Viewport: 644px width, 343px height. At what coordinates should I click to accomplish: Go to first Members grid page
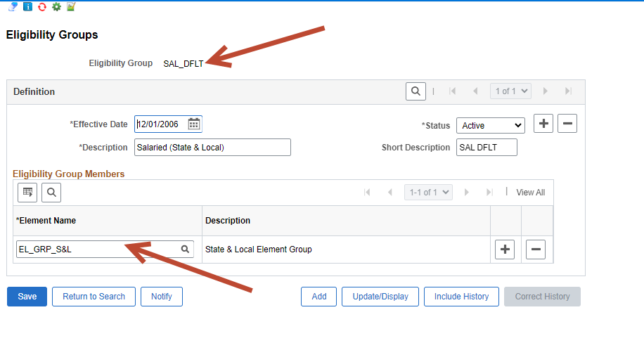pyautogui.click(x=367, y=193)
